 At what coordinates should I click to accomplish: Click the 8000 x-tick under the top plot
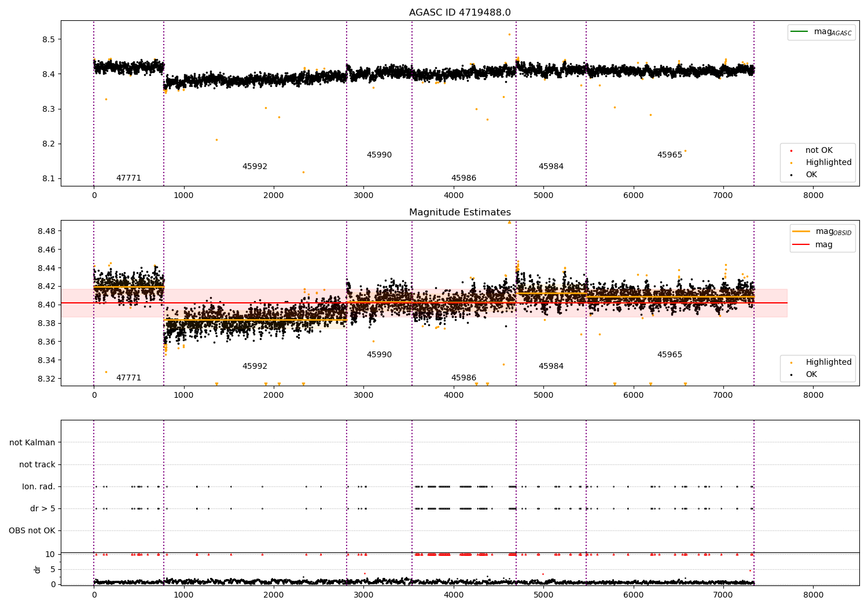tap(813, 196)
